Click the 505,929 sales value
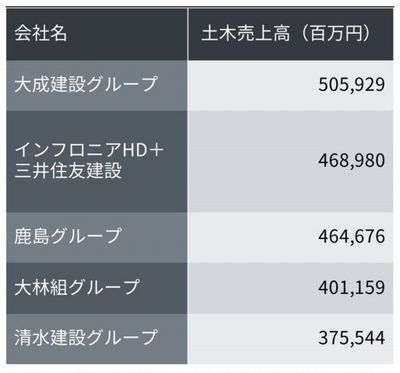Viewport: 400px width, 373px height. [352, 85]
